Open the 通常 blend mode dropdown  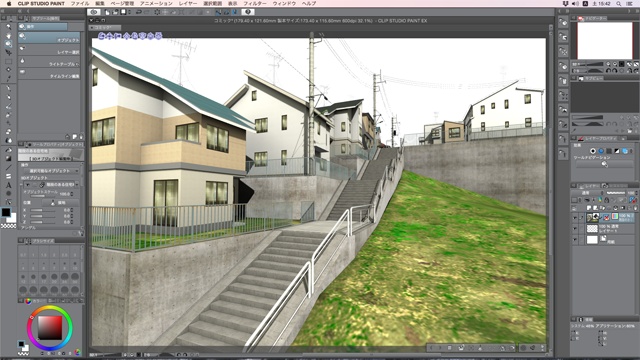(x=587, y=193)
